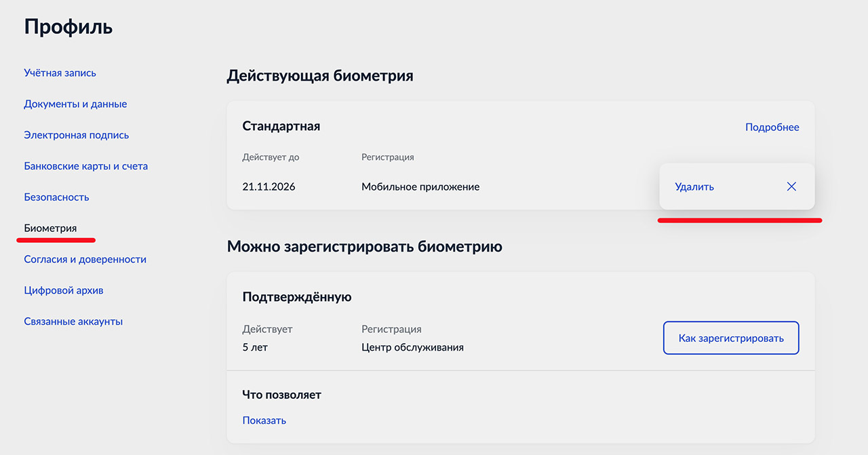Select the Биометрия sidebar item
868x455 pixels.
click(x=50, y=229)
